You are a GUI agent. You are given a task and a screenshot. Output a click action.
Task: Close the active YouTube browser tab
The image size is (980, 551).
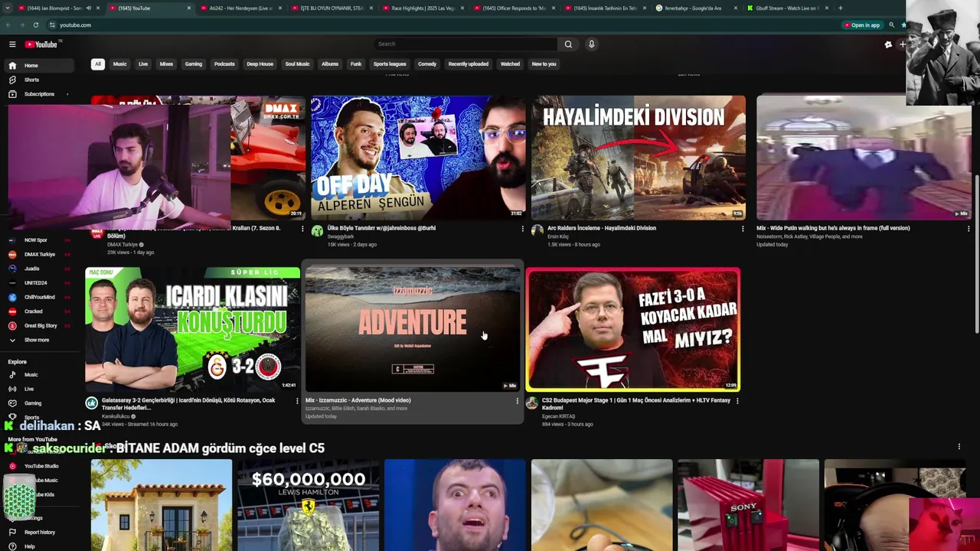189,8
